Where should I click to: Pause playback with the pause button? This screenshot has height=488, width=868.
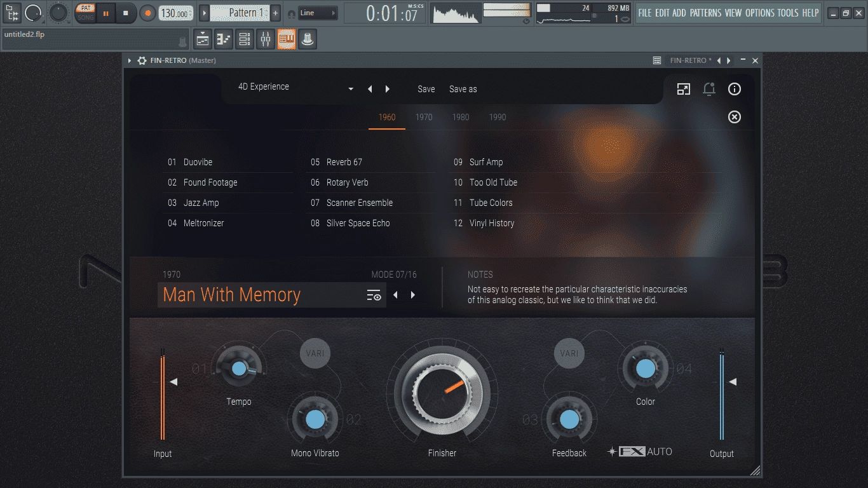[105, 13]
